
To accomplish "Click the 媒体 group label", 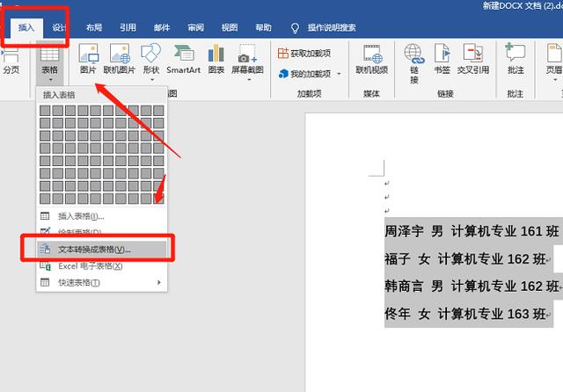I will coord(371,94).
